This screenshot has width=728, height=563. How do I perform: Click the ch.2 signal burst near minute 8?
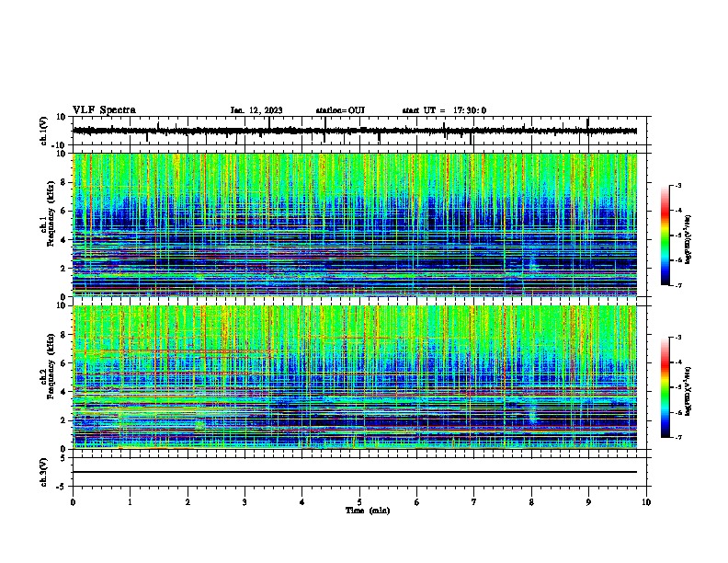click(x=532, y=411)
